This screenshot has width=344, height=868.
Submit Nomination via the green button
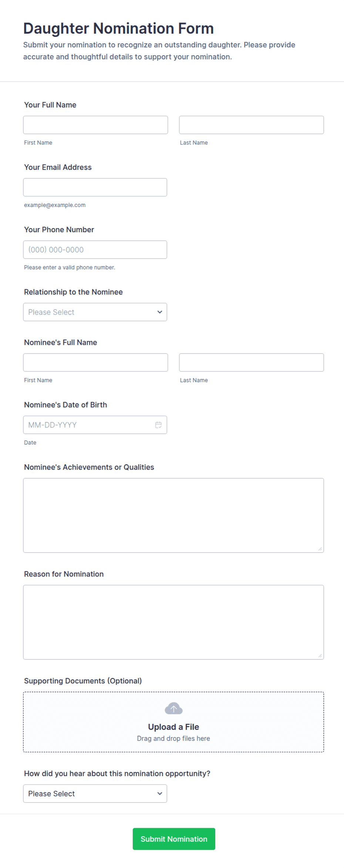coord(174,839)
